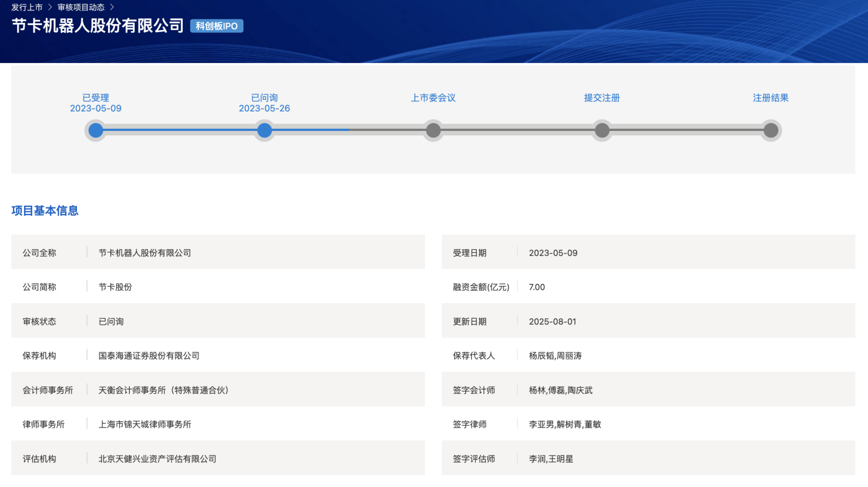Click the 更新日期 value 2025-08-01

553,322
